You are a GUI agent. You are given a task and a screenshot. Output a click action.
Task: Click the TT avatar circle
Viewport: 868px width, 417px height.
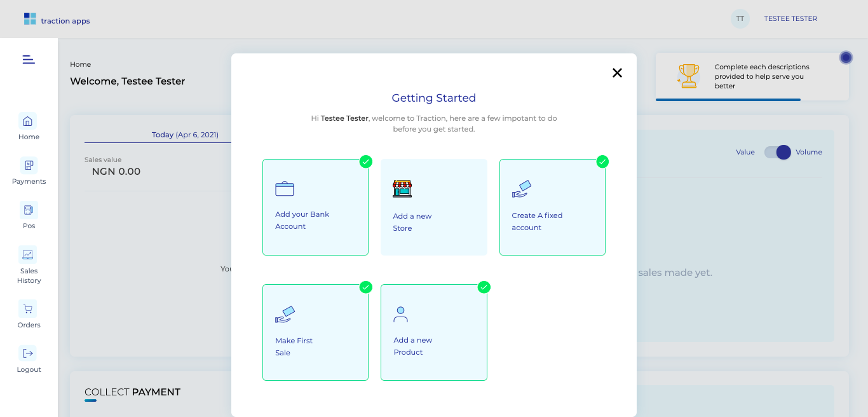[740, 18]
